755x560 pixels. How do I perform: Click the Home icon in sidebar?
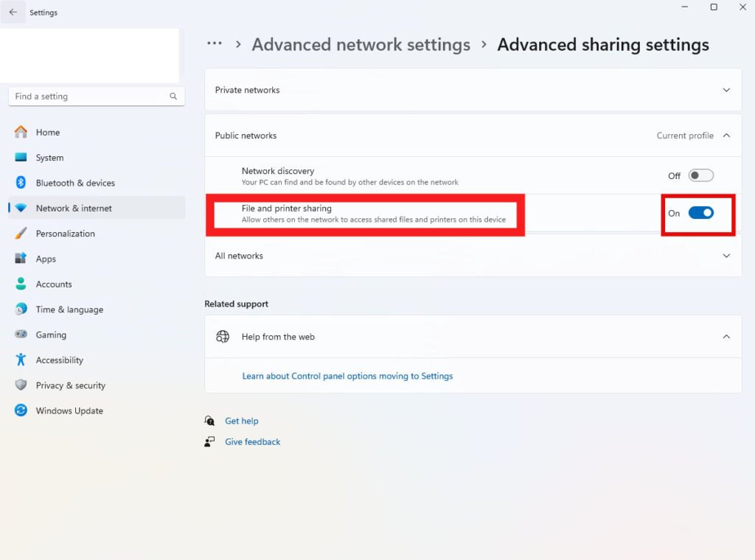click(21, 133)
